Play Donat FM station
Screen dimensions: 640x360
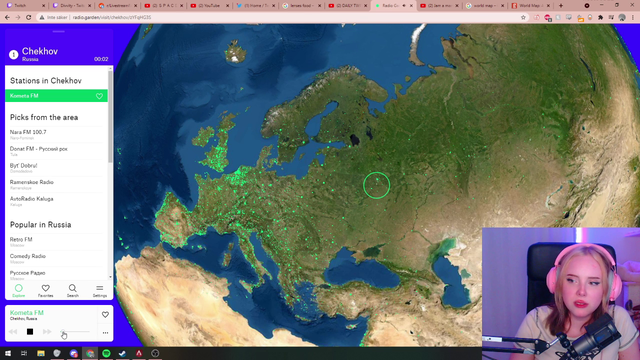56,151
